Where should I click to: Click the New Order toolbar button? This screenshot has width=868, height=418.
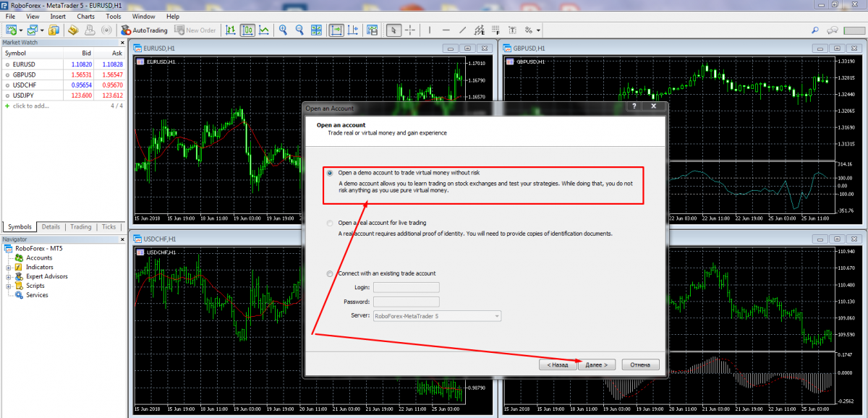195,30
